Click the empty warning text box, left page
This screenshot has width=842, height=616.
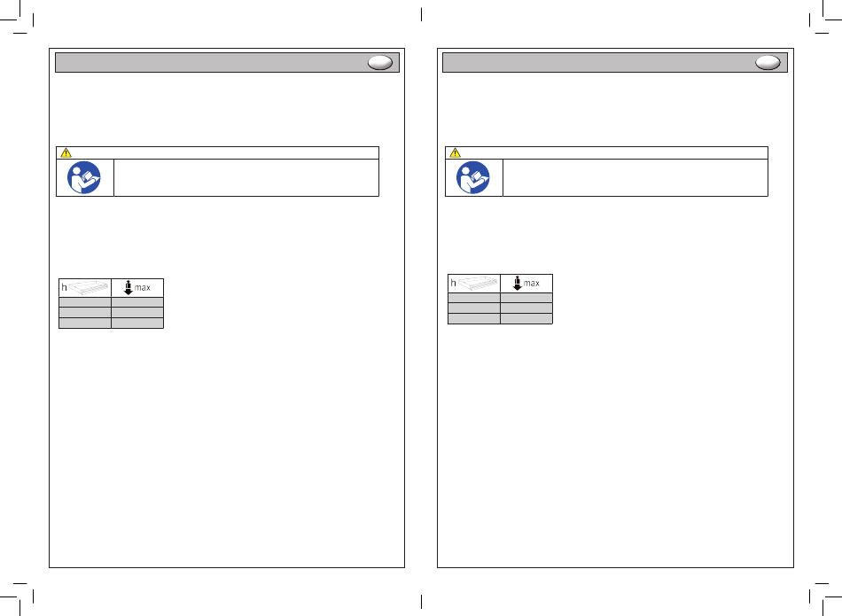246,178
